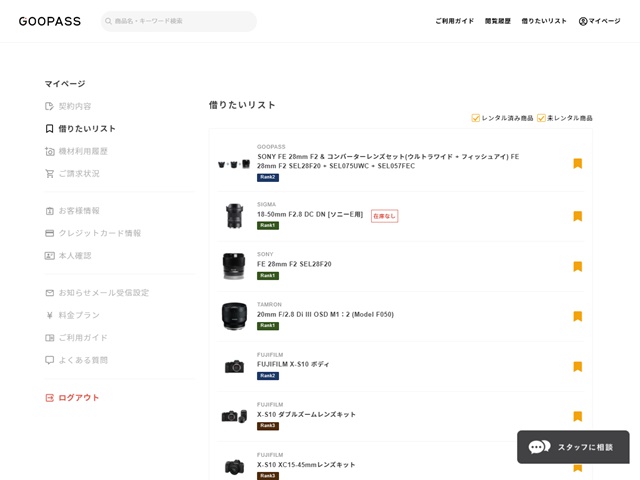Click the logout arrow icon
Viewport: 640px width, 480px height.
(49, 398)
